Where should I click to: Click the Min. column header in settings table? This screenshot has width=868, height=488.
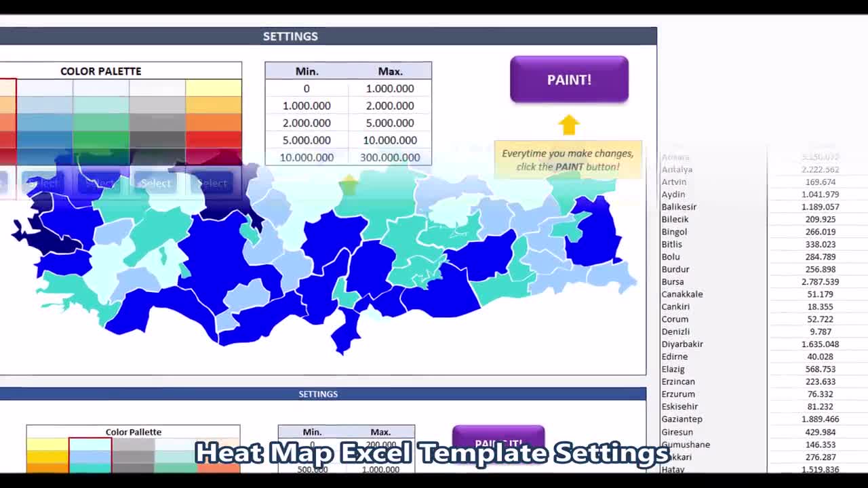click(x=307, y=70)
